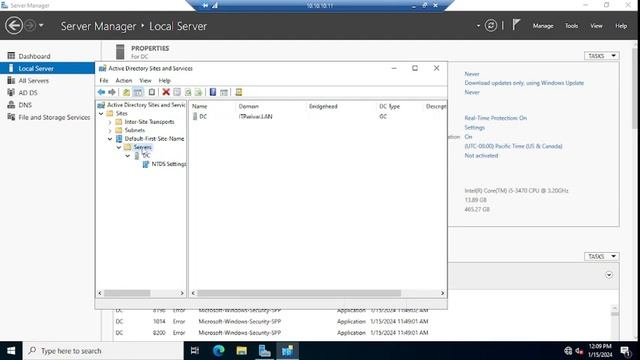Open the Action Center notification icon
This screenshot has height=360, width=640.
pyautogui.click(x=625, y=351)
